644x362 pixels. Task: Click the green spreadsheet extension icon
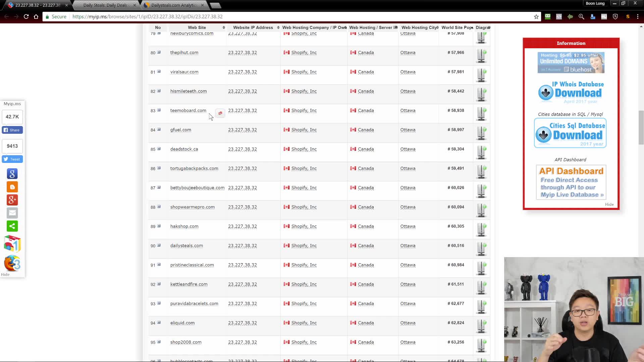click(547, 16)
